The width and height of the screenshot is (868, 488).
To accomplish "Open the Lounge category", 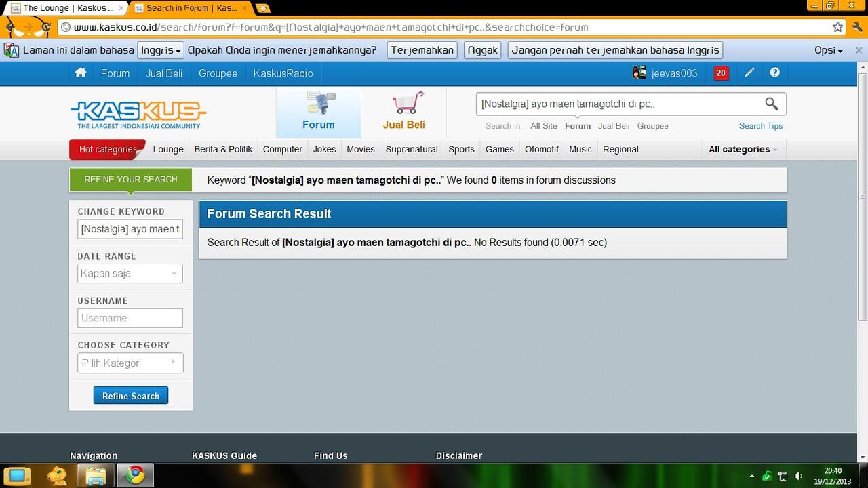I will (168, 149).
